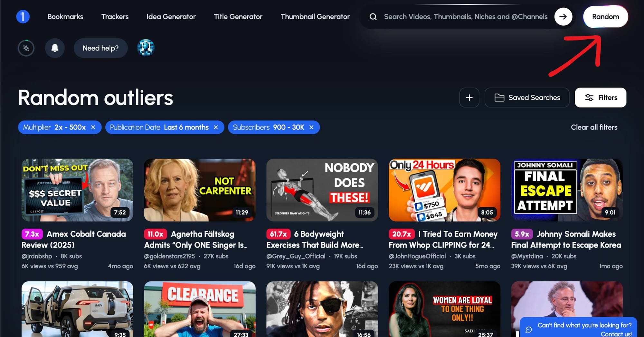Remove the Subscribers 900 - 30K filter
Viewport: 644px width, 337px height.
[311, 127]
